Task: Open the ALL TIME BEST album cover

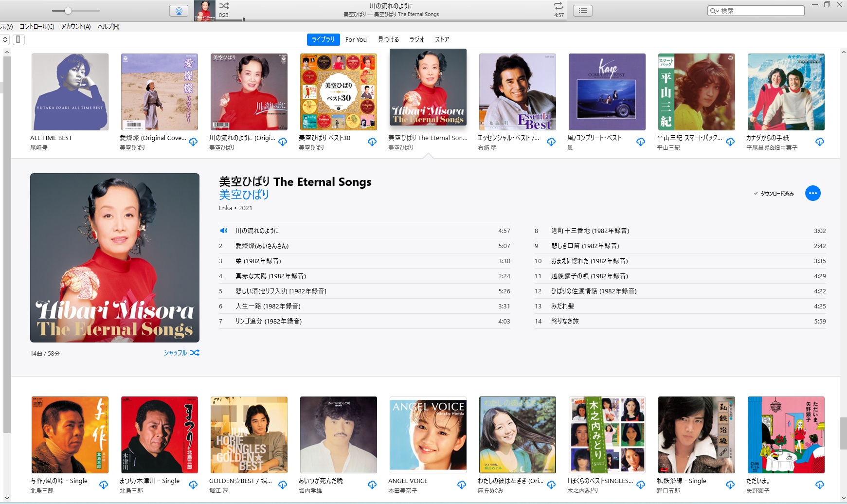Action: [70, 92]
